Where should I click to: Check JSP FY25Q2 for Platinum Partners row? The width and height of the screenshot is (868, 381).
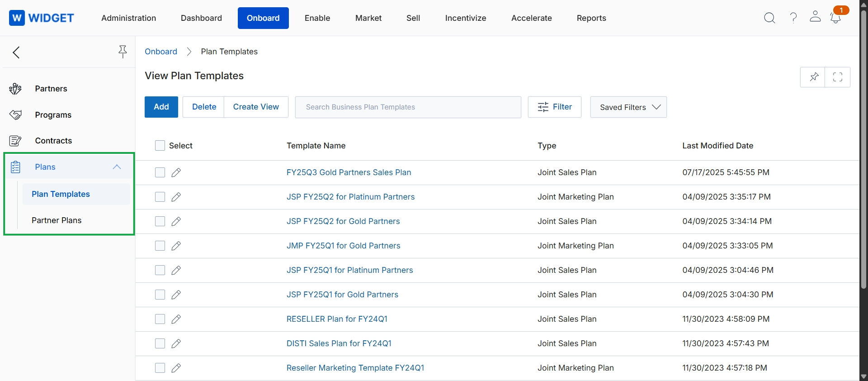tap(160, 197)
